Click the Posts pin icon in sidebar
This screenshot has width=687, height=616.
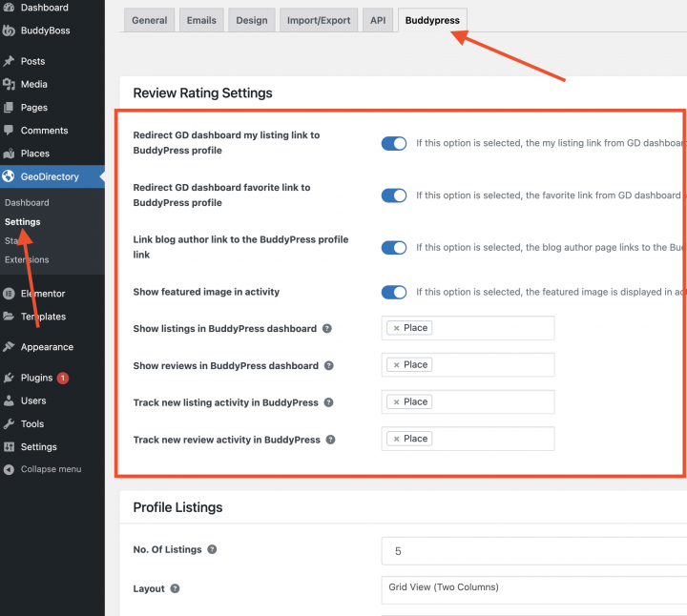pos(9,61)
